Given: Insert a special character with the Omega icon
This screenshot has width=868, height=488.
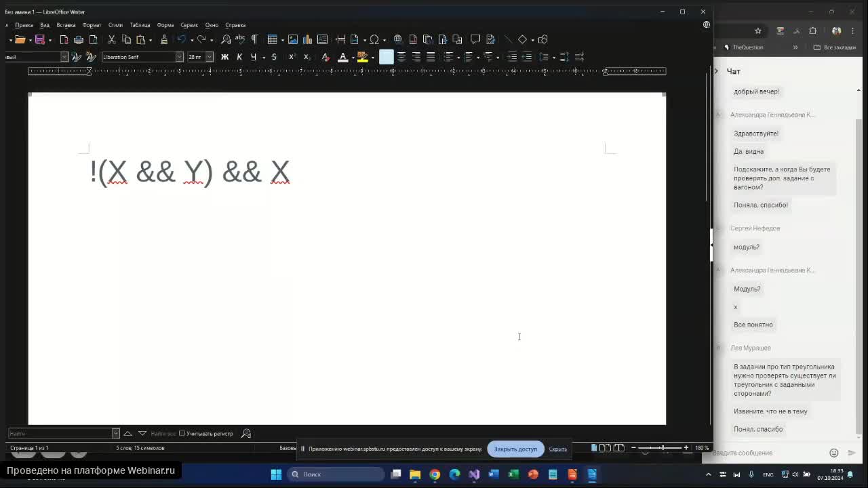Looking at the screenshot, I should (374, 39).
